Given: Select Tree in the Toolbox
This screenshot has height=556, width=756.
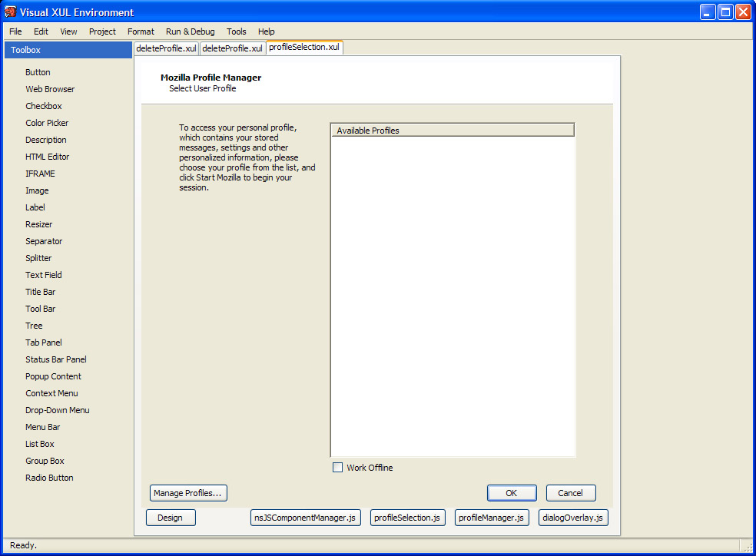Looking at the screenshot, I should (35, 325).
